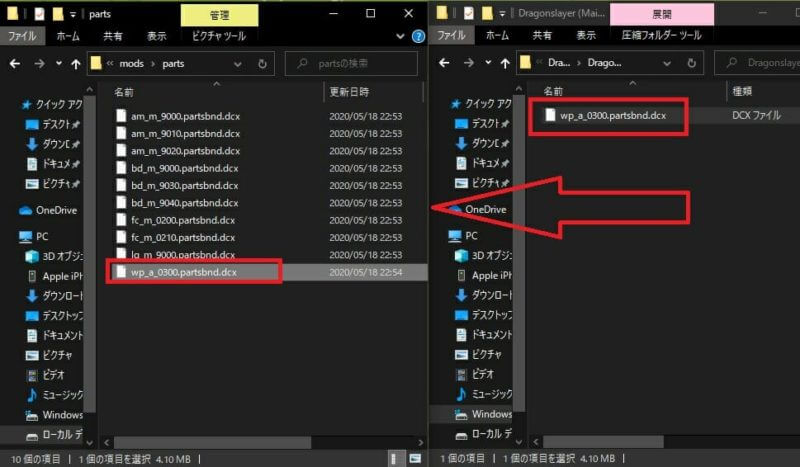
Task: Open quick access in the Dragonslayer window
Action: coord(481,104)
